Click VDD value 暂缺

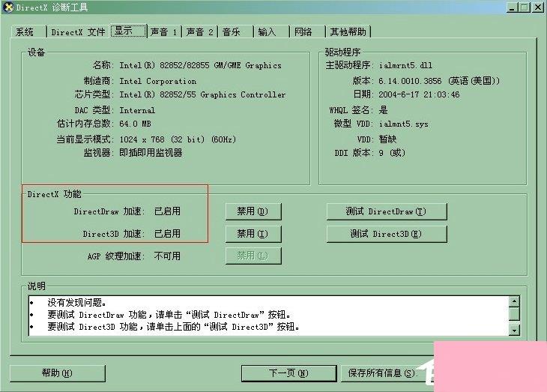pos(387,139)
